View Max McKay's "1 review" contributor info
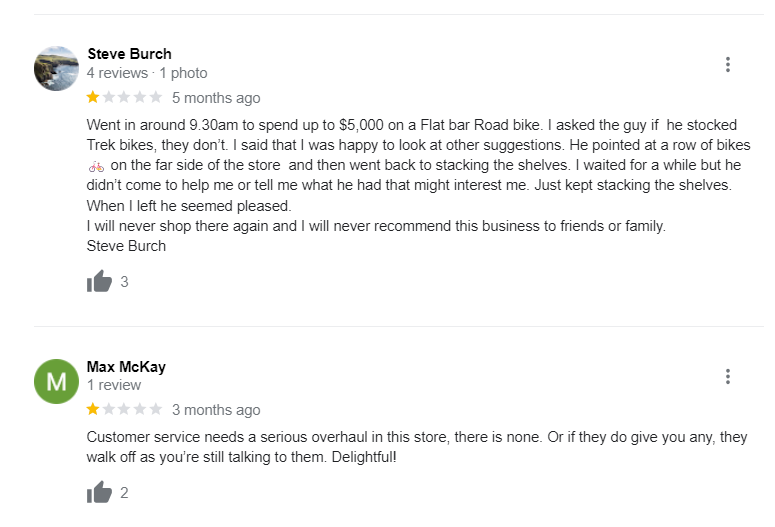Screen dimensions: 775x527 point(114,385)
